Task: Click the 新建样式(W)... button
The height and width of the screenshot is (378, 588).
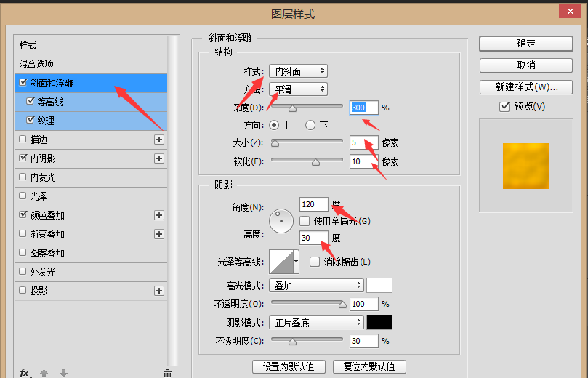Action: [526, 87]
